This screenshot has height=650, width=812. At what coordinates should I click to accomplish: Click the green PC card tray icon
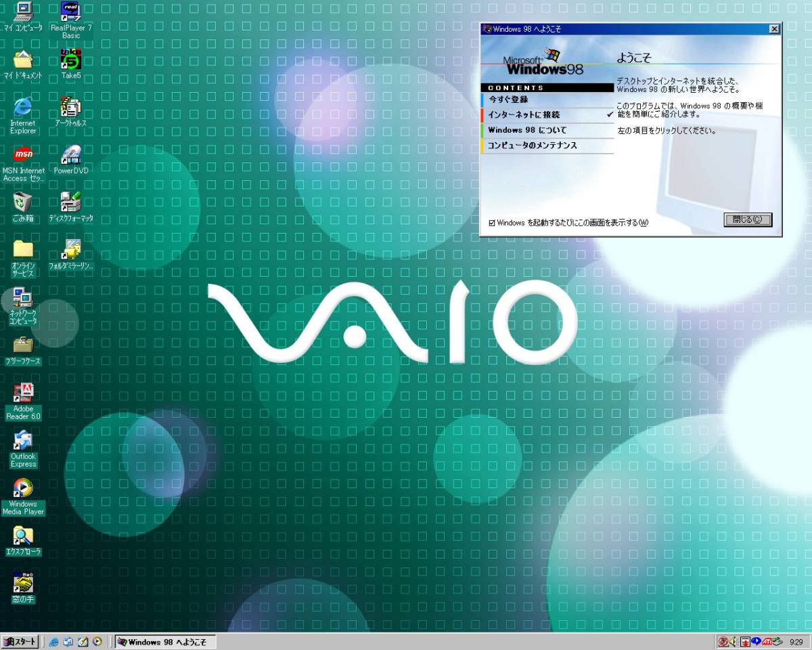point(777,641)
